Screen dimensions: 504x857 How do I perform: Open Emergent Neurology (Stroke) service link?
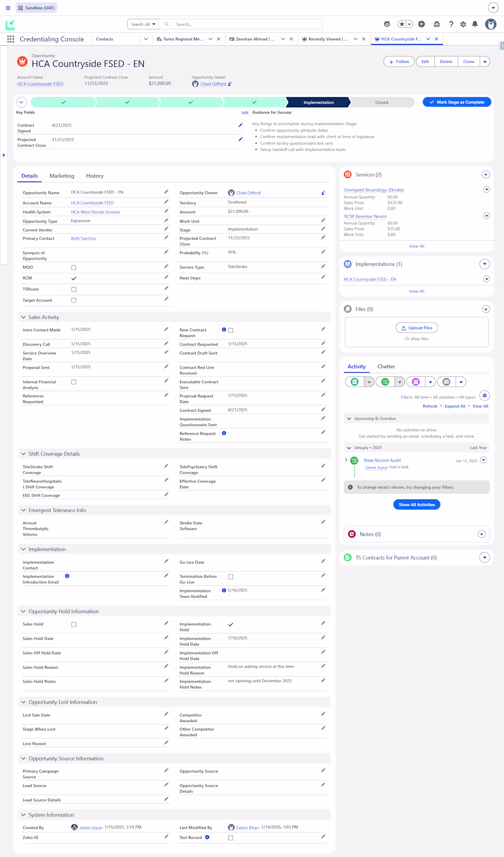[x=374, y=190]
